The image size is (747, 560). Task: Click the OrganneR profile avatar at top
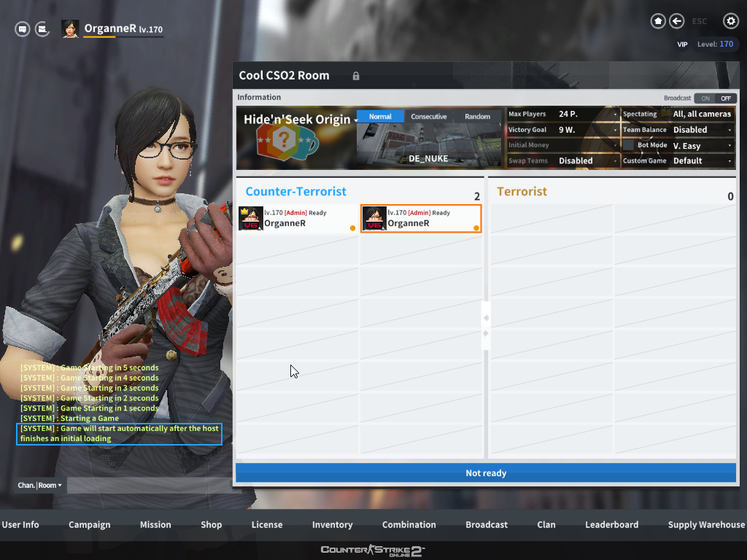pyautogui.click(x=70, y=28)
